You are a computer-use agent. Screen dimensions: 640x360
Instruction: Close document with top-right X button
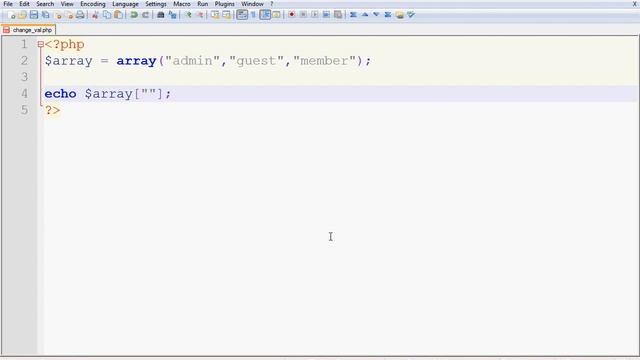click(635, 4)
